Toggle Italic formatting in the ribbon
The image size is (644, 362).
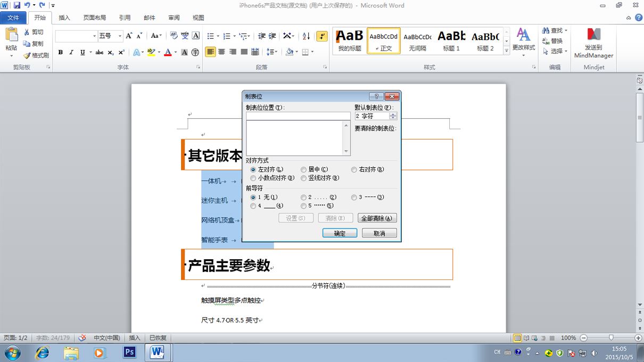(x=71, y=52)
